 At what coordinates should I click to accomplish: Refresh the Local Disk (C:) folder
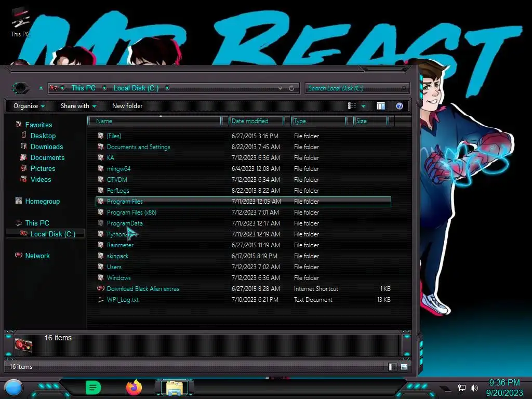point(291,88)
